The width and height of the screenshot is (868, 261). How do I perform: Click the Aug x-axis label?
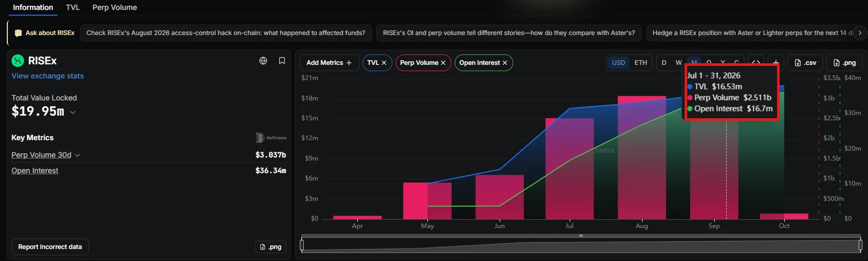pyautogui.click(x=642, y=226)
